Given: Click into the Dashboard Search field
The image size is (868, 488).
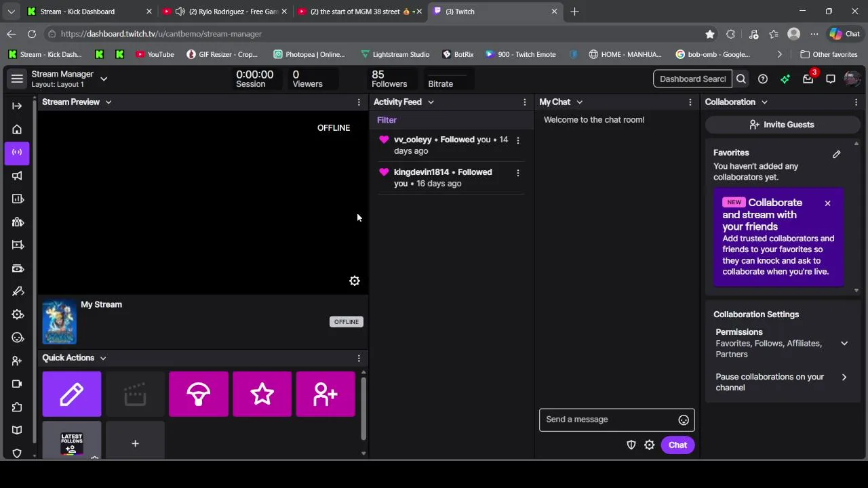Looking at the screenshot, I should point(692,79).
